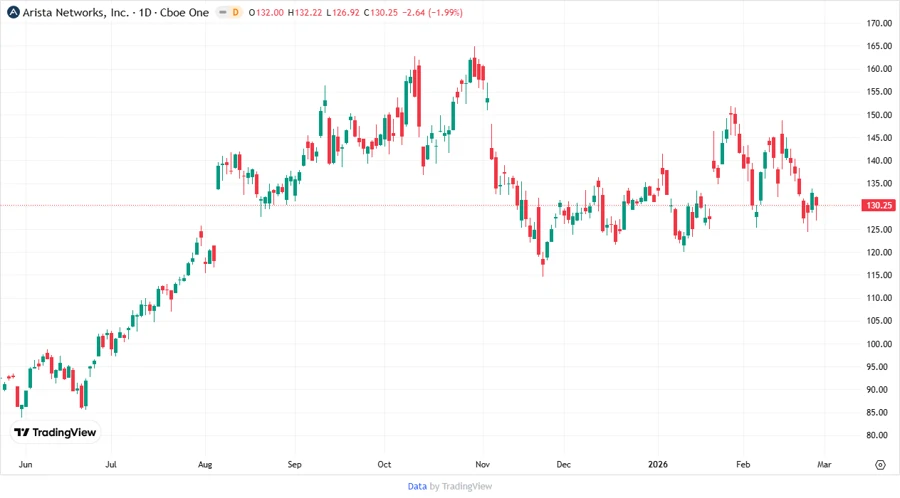Click the 165.00 price axis label
This screenshot has width=900, height=498.
tap(879, 46)
